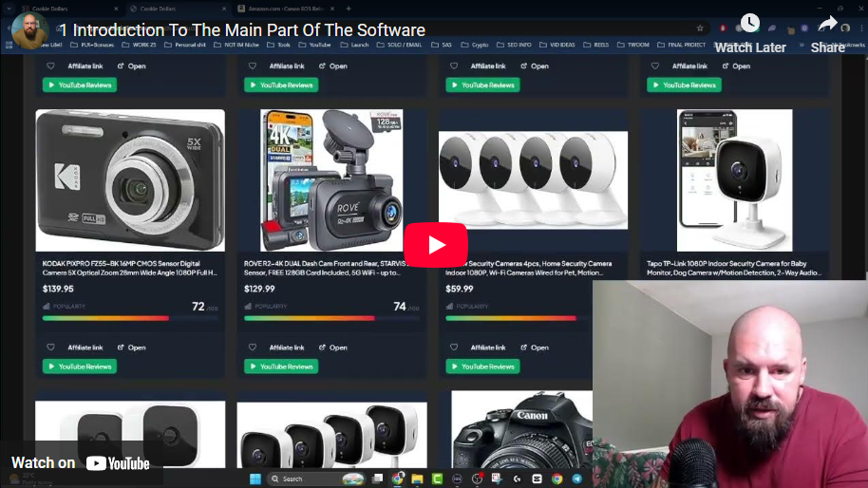Select the Tapo indoor security camera image
868x488 pixels.
(x=734, y=180)
